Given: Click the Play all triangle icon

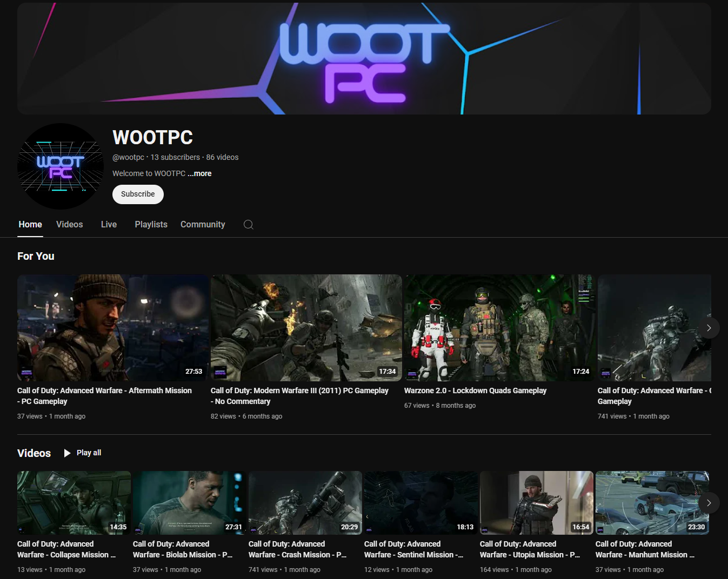Looking at the screenshot, I should click(x=67, y=453).
